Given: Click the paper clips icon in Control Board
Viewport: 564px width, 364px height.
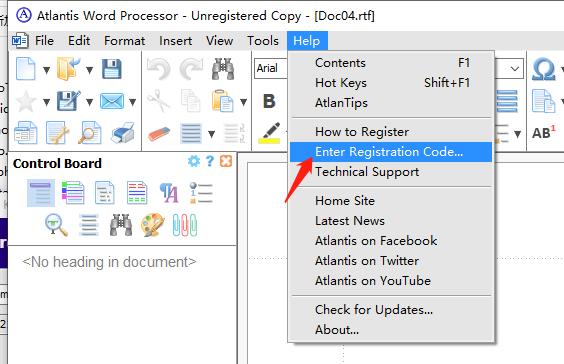Looking at the screenshot, I should pyautogui.click(x=185, y=225).
